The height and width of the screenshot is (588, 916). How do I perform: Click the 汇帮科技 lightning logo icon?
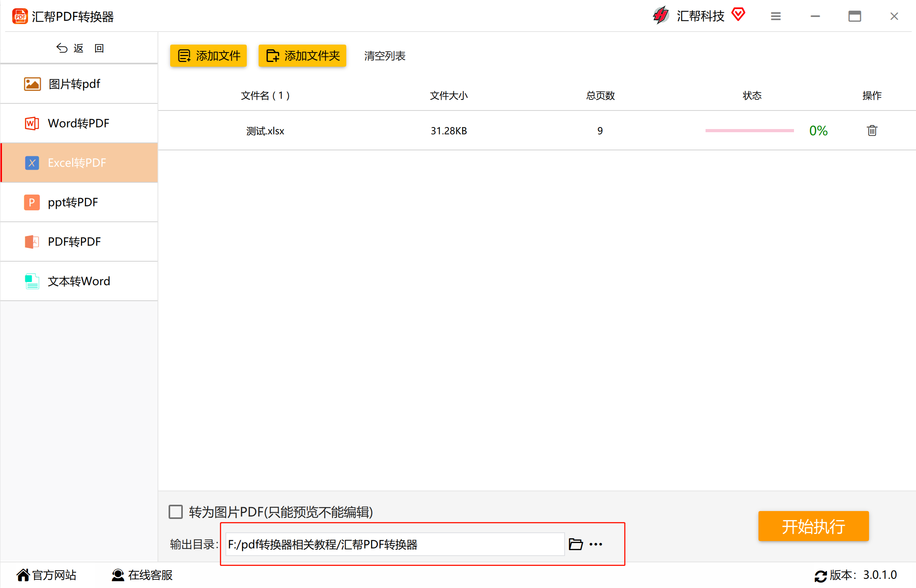pos(661,15)
